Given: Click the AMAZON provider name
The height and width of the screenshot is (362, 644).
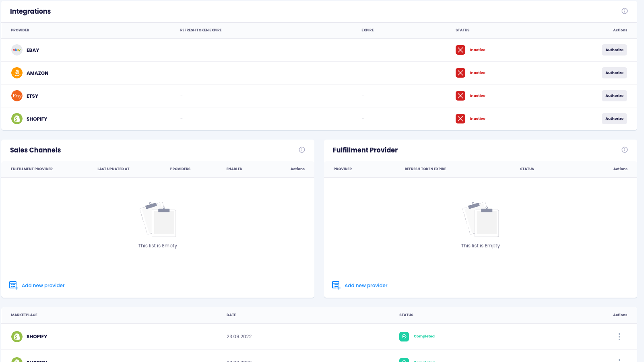Looking at the screenshot, I should click(x=37, y=73).
